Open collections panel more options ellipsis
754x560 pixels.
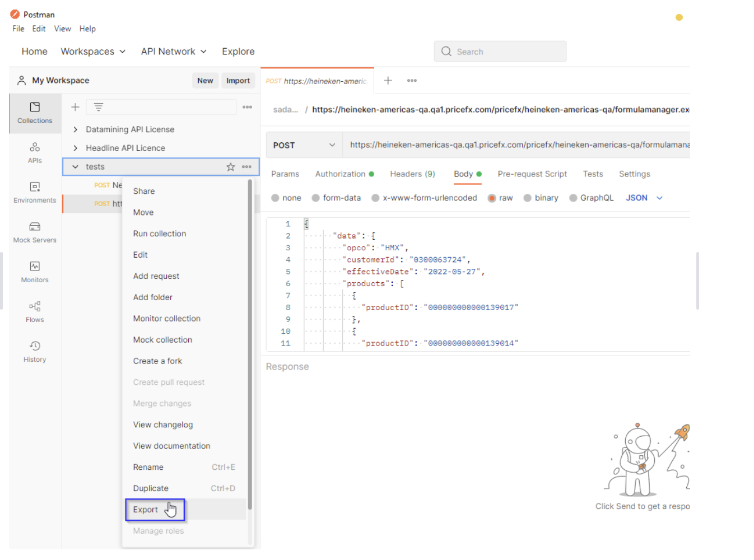coord(247,107)
